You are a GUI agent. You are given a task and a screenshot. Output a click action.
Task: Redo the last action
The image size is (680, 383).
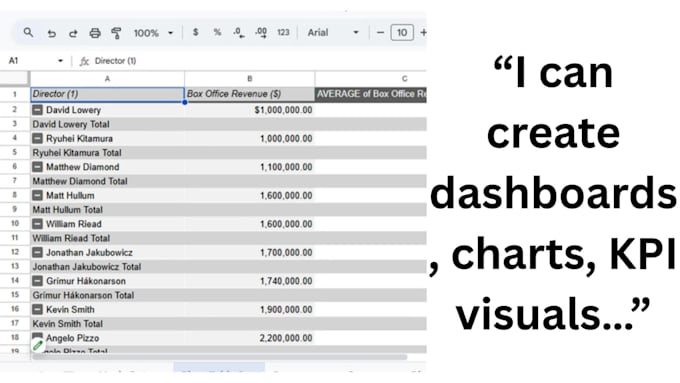click(73, 33)
